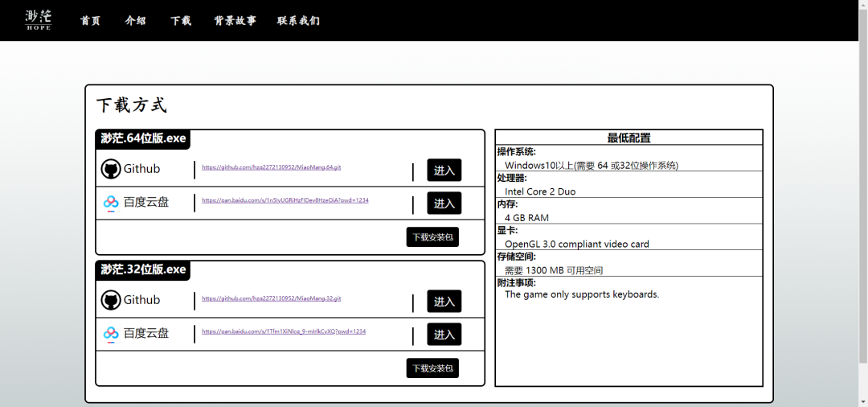Open the 介绍 navigation item
The image size is (868, 407).
(136, 21)
